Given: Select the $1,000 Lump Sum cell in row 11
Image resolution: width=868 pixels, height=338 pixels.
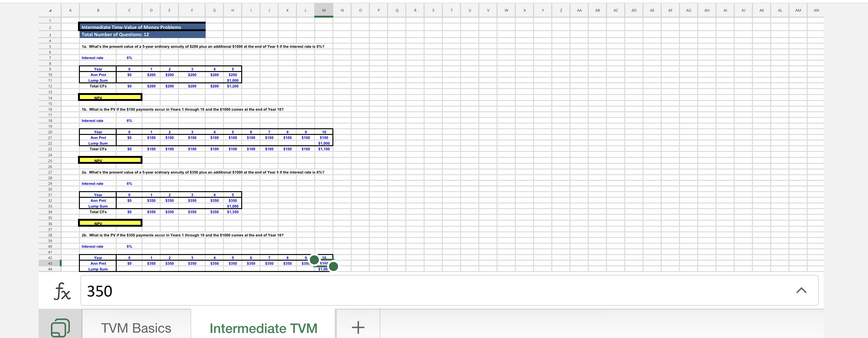Looking at the screenshot, I should tap(232, 80).
